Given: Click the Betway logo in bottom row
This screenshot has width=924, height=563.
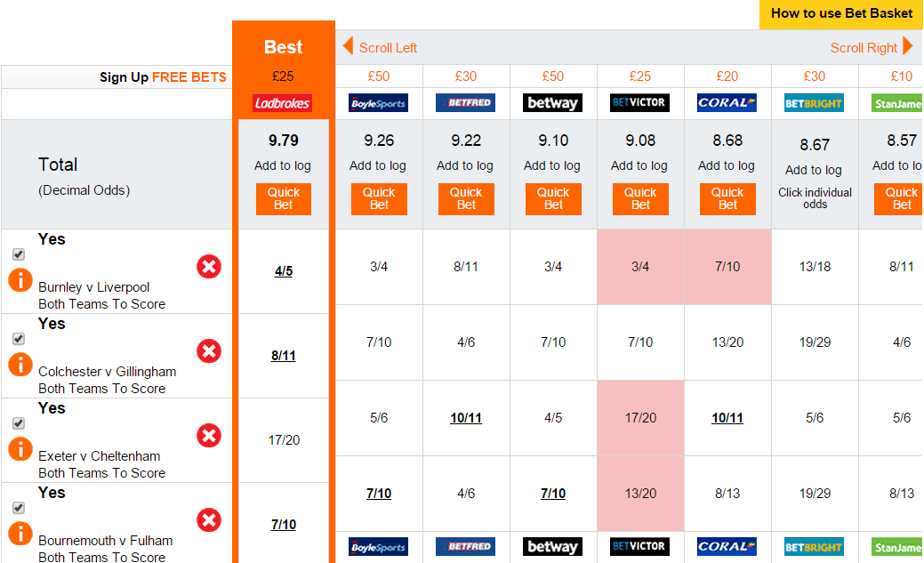Looking at the screenshot, I should (x=553, y=546).
